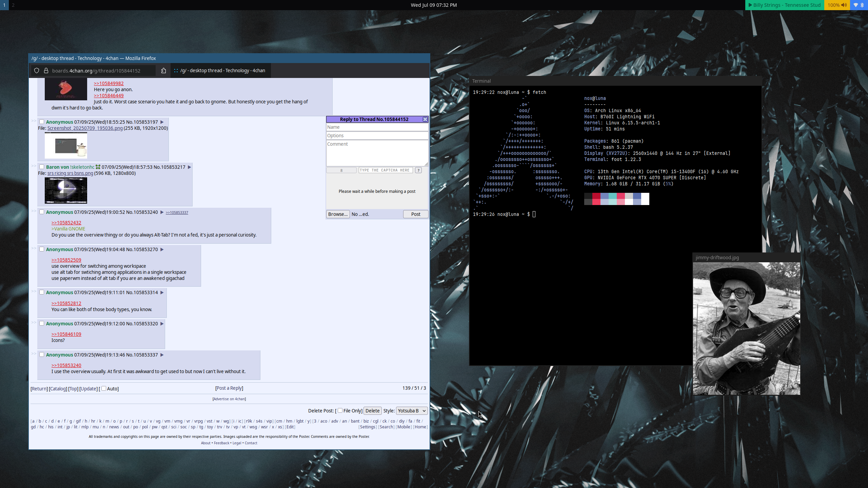Image resolution: width=868 pixels, height=488 pixels.
Task: Open post menu arrow for No.105853217
Action: (x=190, y=167)
